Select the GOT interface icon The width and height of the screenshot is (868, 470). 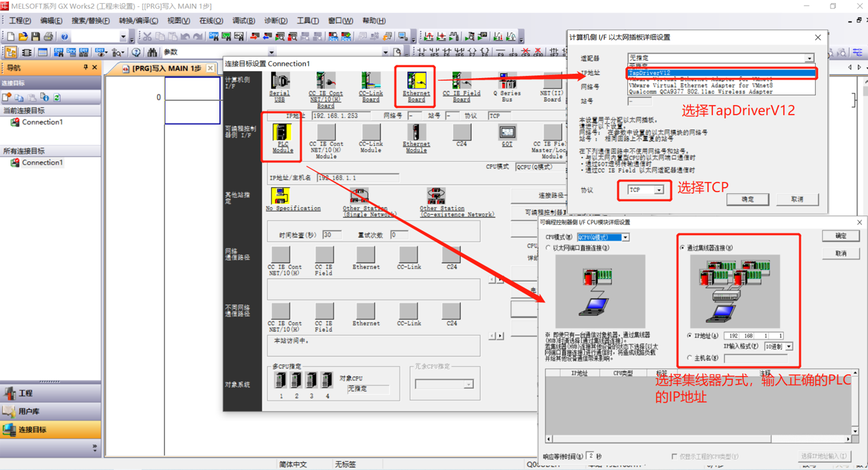(507, 132)
